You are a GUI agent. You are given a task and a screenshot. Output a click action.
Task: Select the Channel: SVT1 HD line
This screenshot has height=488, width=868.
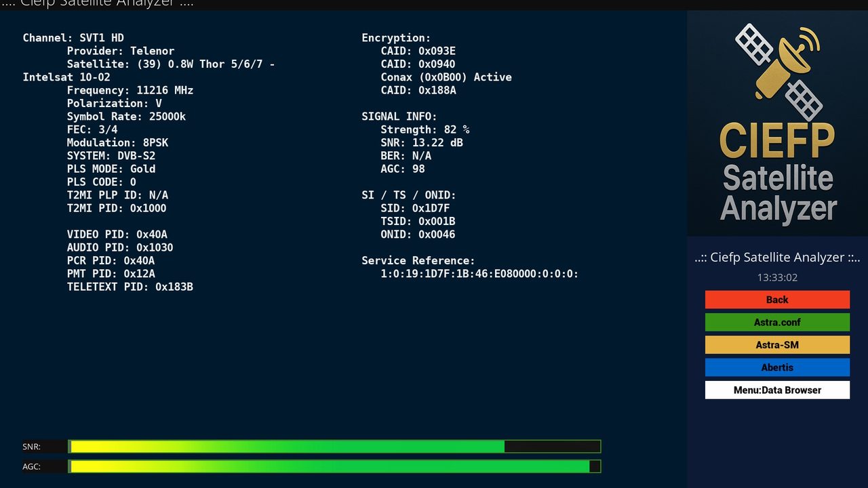coord(73,38)
